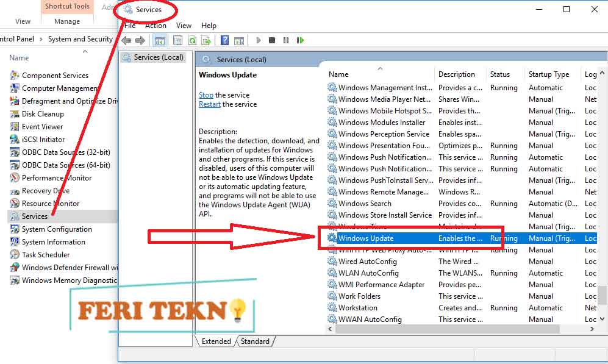Image resolution: width=608 pixels, height=364 pixels.
Task: Select the Windows Store Install Service row
Action: pyautogui.click(x=462, y=215)
